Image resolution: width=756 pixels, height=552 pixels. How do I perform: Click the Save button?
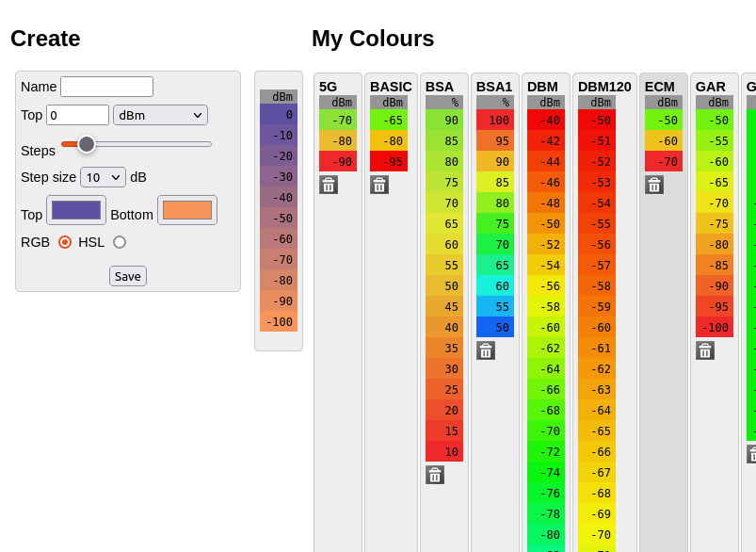128,276
